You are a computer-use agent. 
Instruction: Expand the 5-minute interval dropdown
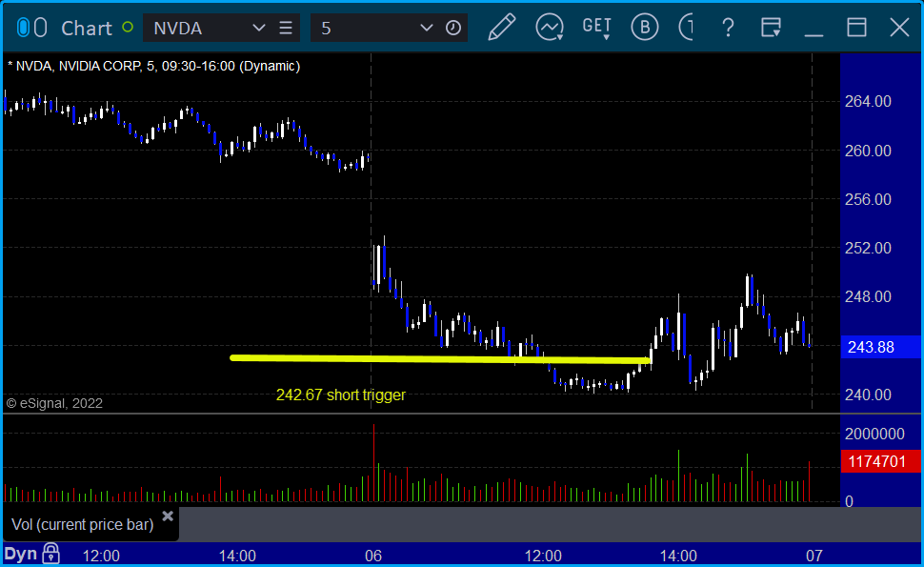[426, 28]
